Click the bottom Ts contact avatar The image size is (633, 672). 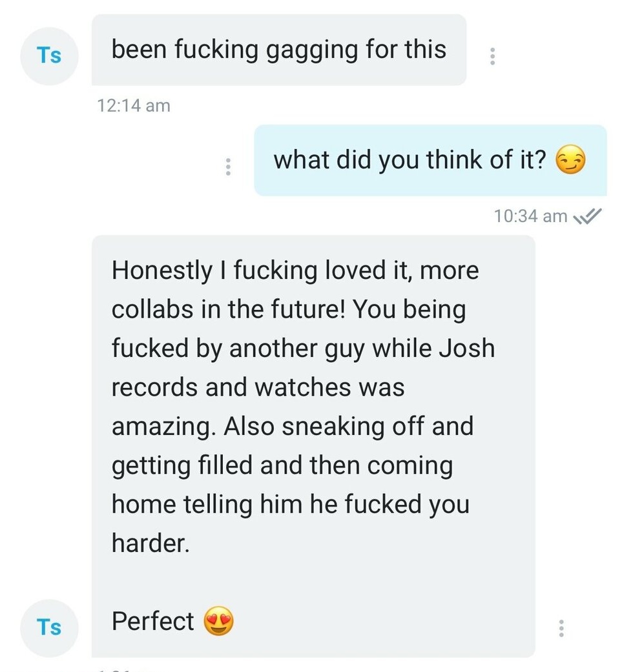coord(49,627)
